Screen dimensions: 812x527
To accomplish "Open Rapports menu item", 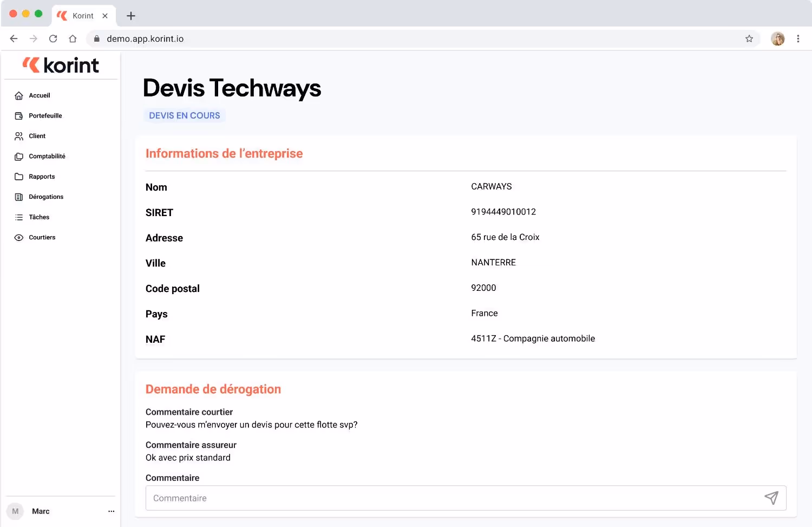I will [x=42, y=177].
